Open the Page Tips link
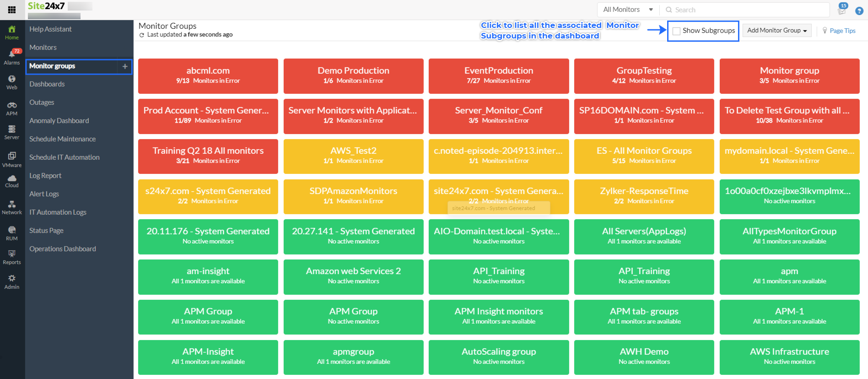Screen dimensions: 868x379 [x=842, y=31]
